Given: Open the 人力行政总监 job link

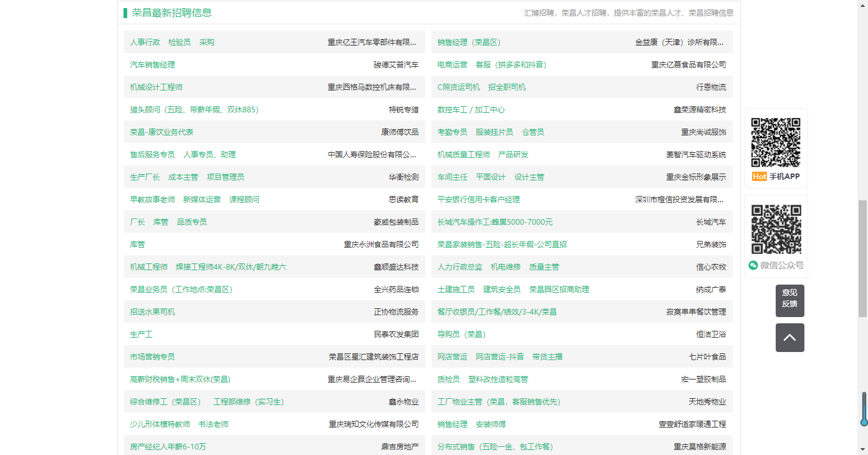Looking at the screenshot, I should [460, 267].
